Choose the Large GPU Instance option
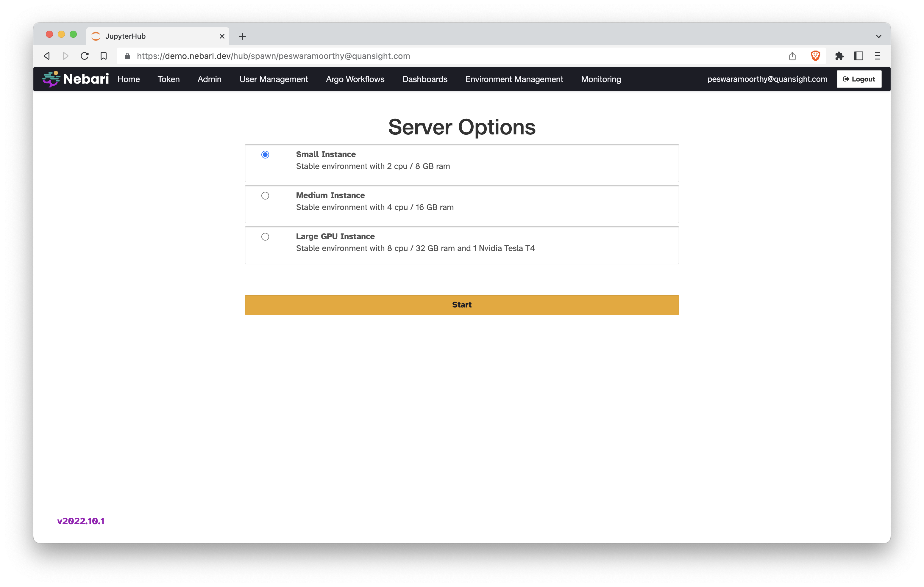Viewport: 924px width, 587px height. pyautogui.click(x=265, y=237)
